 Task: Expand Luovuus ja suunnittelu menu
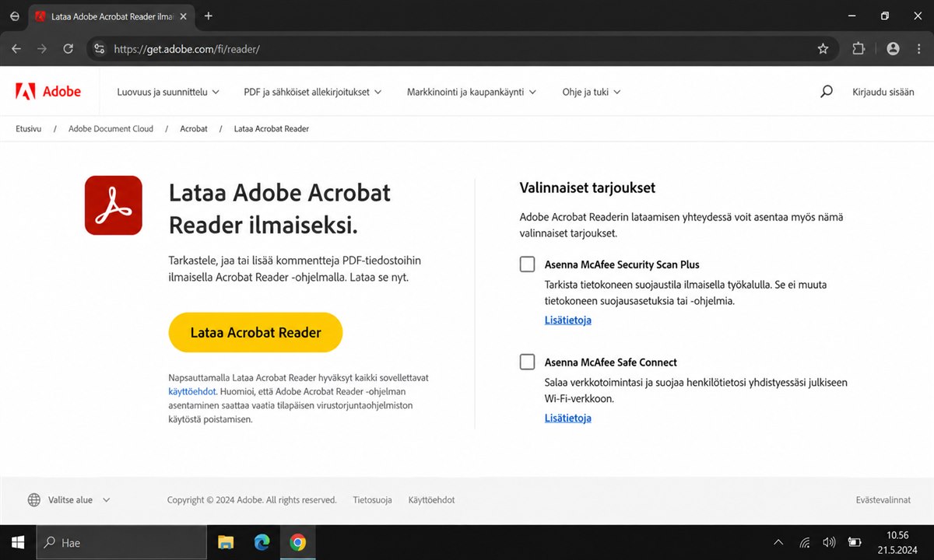[168, 92]
